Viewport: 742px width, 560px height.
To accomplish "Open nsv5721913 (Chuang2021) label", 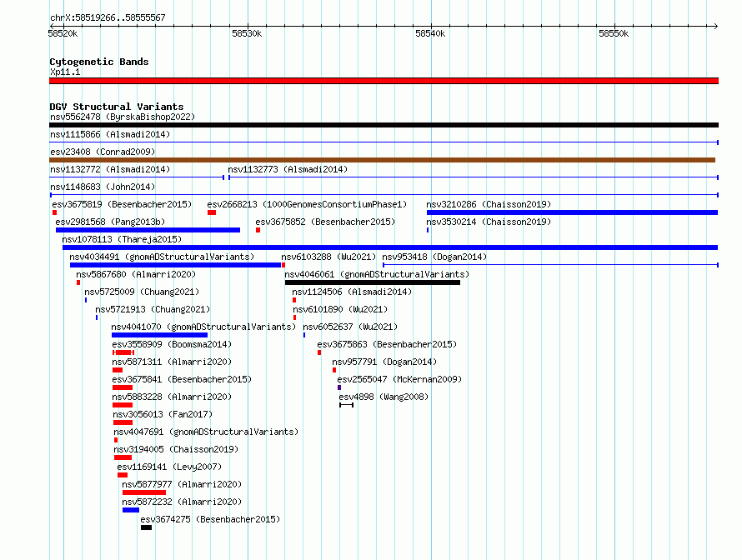I will point(153,309).
